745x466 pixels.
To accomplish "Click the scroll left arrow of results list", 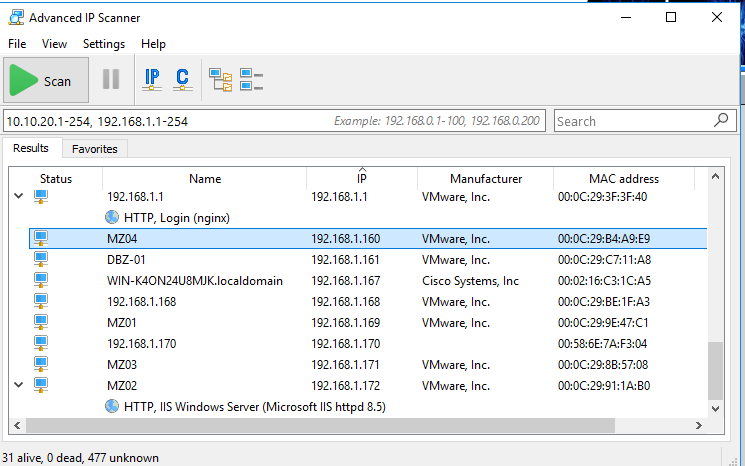I will pos(17,425).
